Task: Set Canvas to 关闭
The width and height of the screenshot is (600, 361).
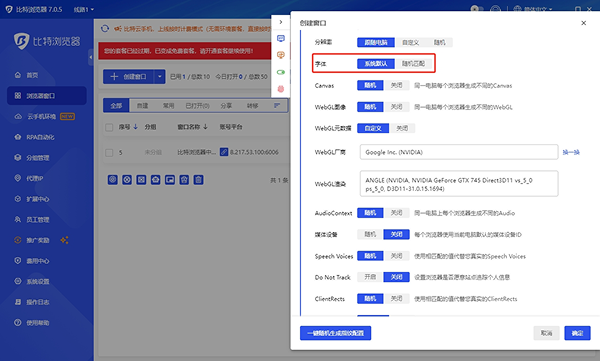Action: [396, 85]
